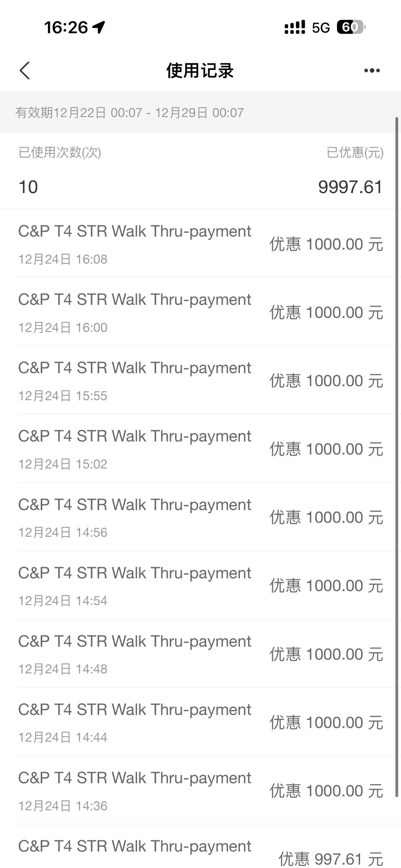Screen dimensions: 401x868
Task: Tap the cellular signal bars icon
Action: pos(294,27)
